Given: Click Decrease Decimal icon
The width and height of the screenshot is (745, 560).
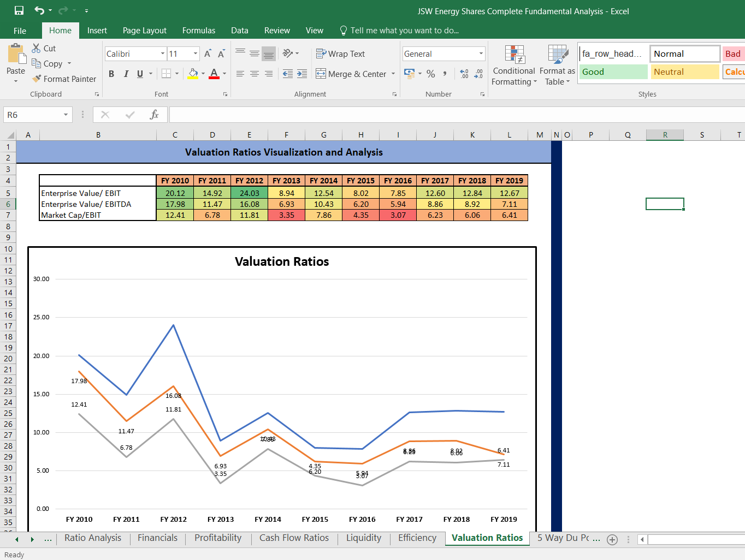Looking at the screenshot, I should point(478,74).
